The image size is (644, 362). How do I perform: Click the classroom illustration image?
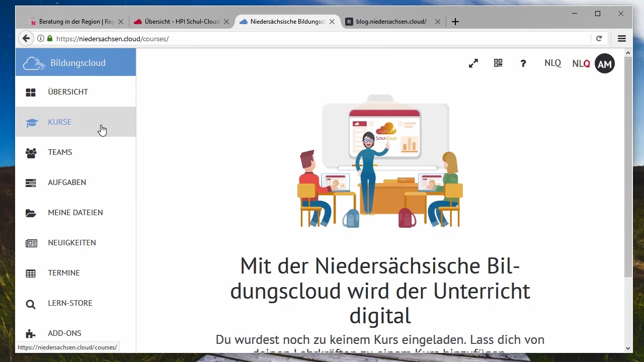tap(380, 161)
